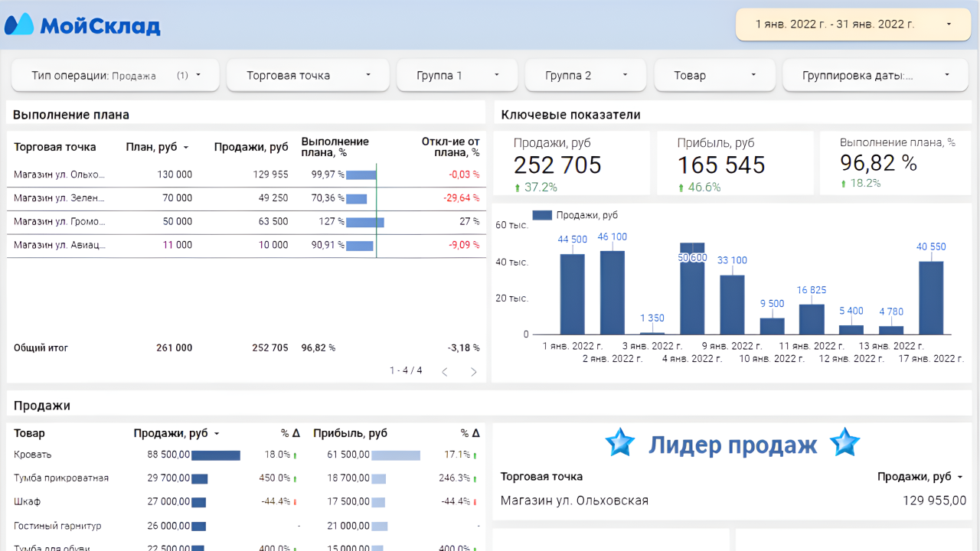This screenshot has width=980, height=551.
Task: Open the date range picker Jan 2022
Action: [x=853, y=24]
